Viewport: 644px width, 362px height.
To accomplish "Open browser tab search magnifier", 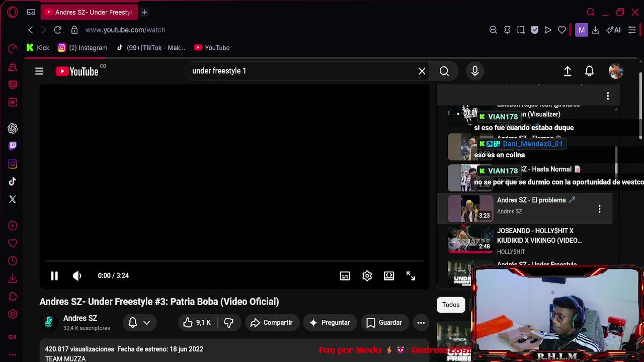I will (591, 12).
